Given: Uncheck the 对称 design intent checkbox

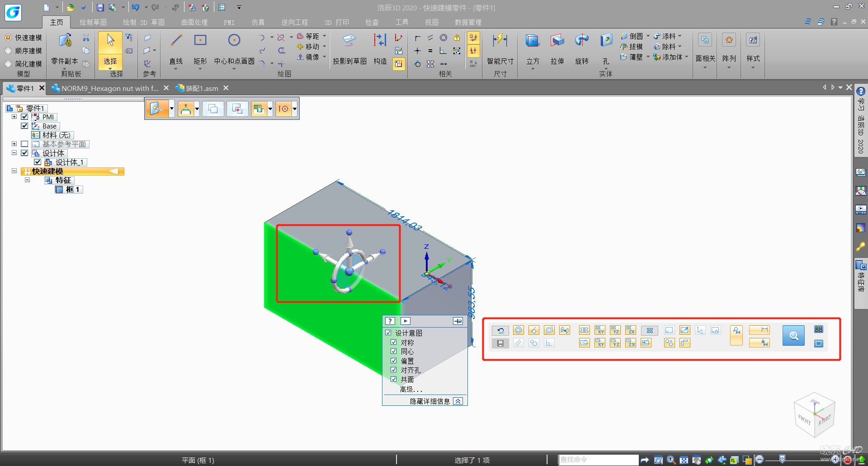Looking at the screenshot, I should 393,342.
